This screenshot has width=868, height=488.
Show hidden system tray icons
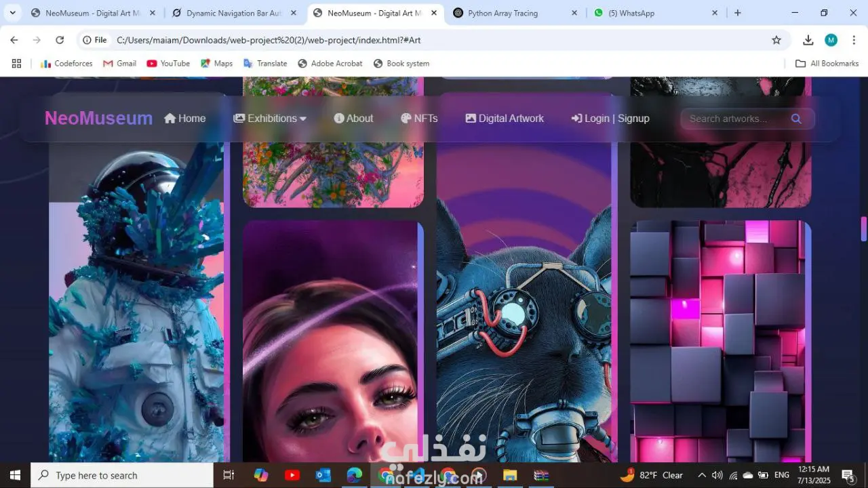tap(702, 475)
